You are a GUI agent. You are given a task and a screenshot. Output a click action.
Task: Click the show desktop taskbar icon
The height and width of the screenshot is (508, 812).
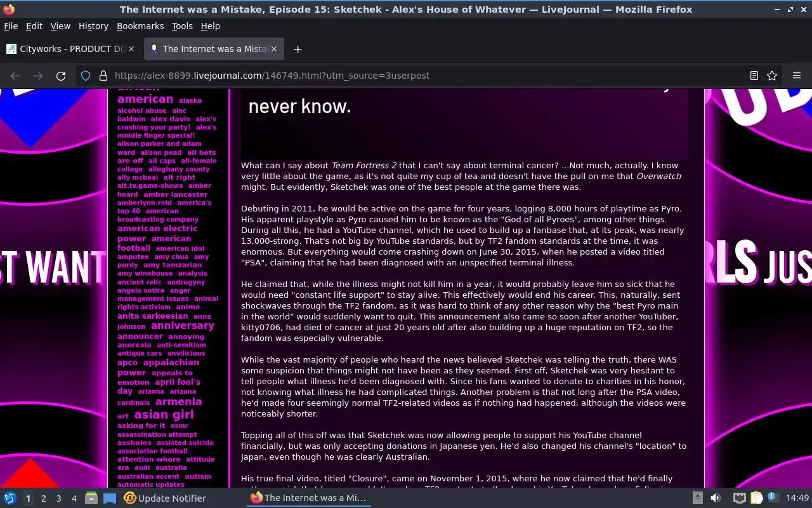coord(110,498)
